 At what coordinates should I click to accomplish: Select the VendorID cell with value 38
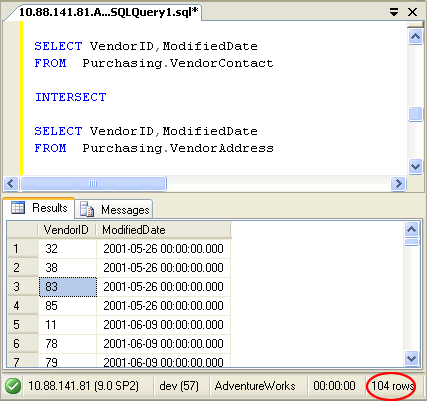pyautogui.click(x=68, y=268)
